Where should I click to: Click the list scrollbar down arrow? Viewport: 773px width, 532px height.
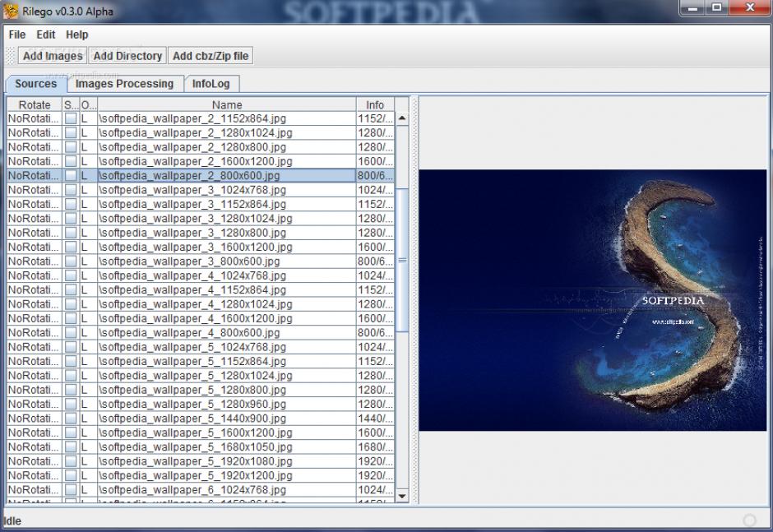tap(402, 496)
